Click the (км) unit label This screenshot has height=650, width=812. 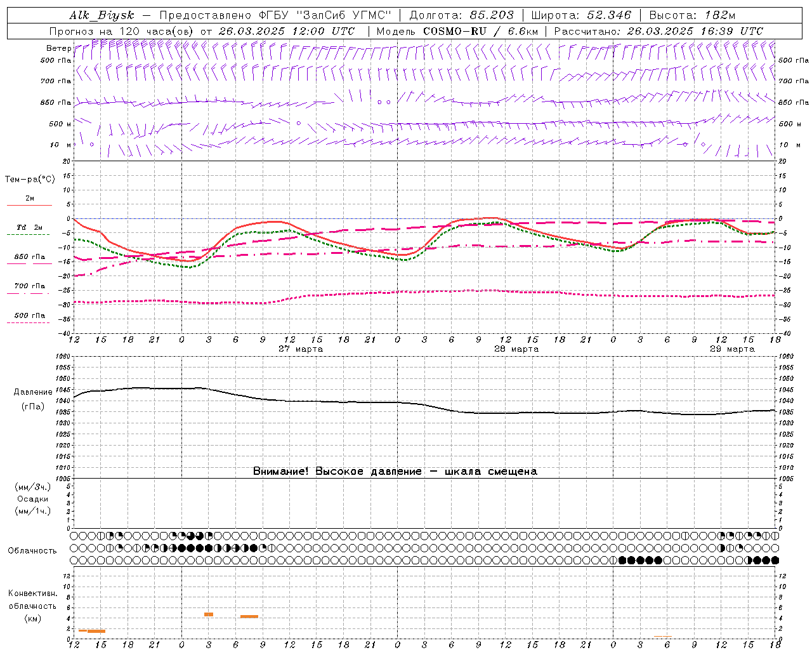tap(33, 618)
